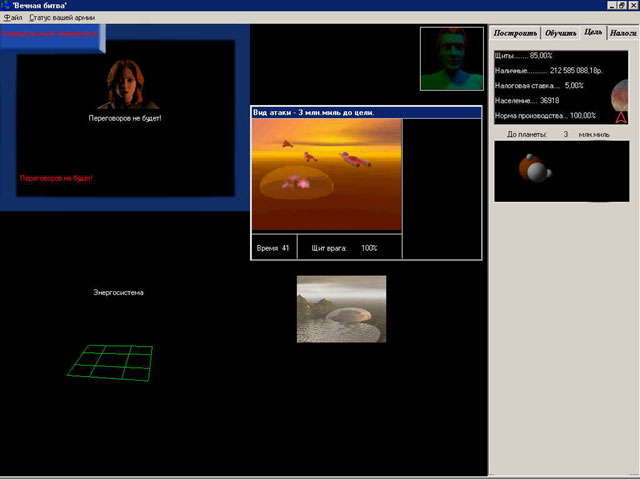The width and height of the screenshot is (640, 480).
Task: Select the Цель tab
Action: coord(593,32)
